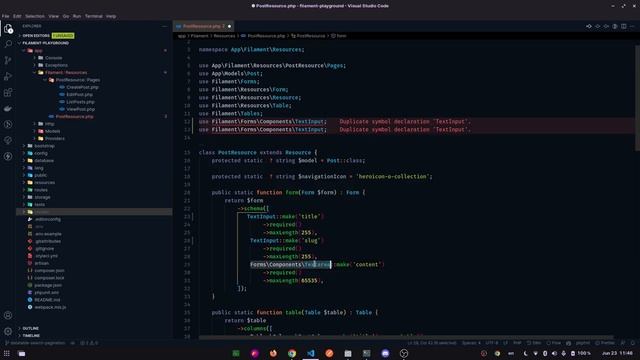Screen dimensions: 640x360
Task: Open Explorer views and more actions ellipsis
Action: click(164, 26)
